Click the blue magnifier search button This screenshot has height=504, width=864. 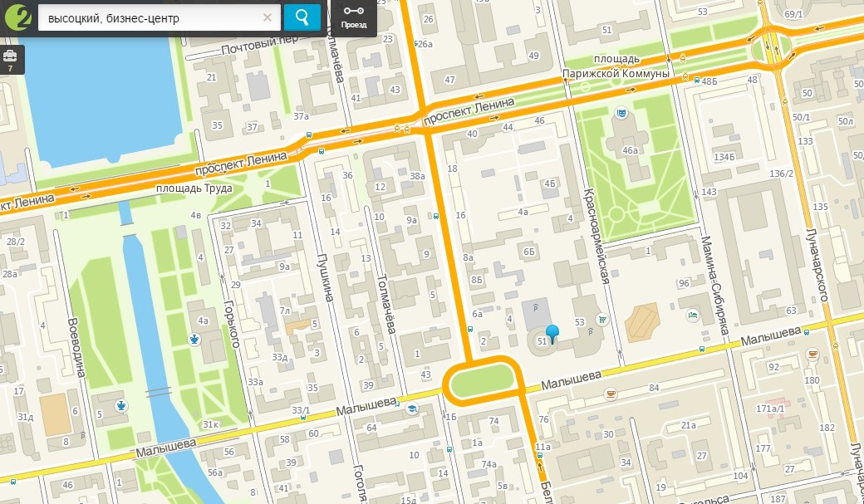coord(302,17)
